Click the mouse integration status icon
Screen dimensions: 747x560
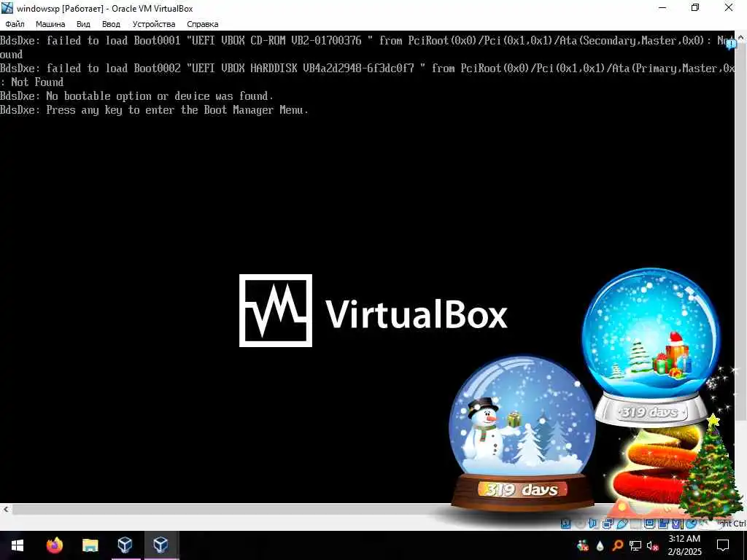[x=691, y=524]
